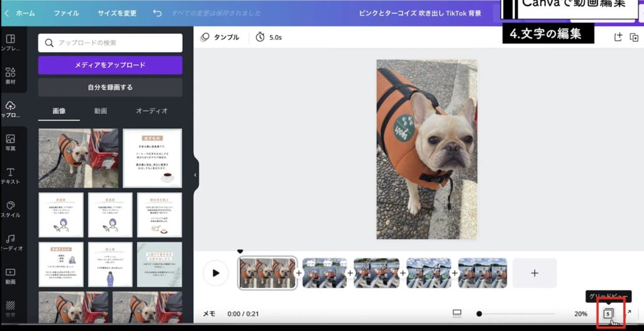Click the add page icon

tap(618, 37)
